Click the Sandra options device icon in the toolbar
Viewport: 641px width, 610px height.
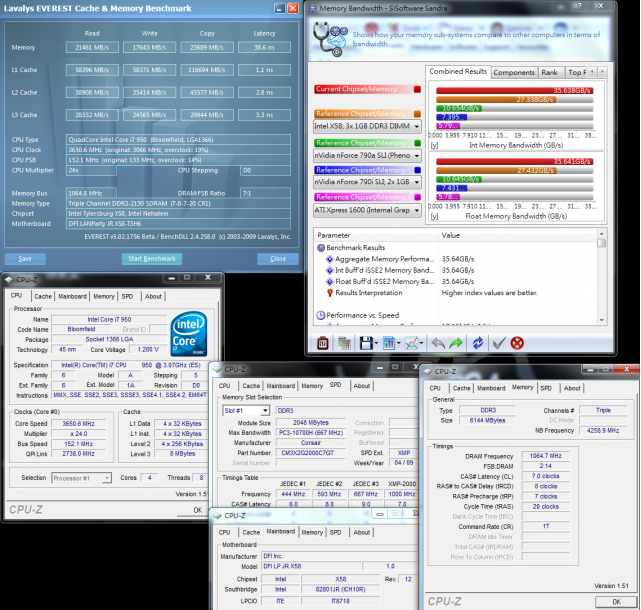pos(323,343)
